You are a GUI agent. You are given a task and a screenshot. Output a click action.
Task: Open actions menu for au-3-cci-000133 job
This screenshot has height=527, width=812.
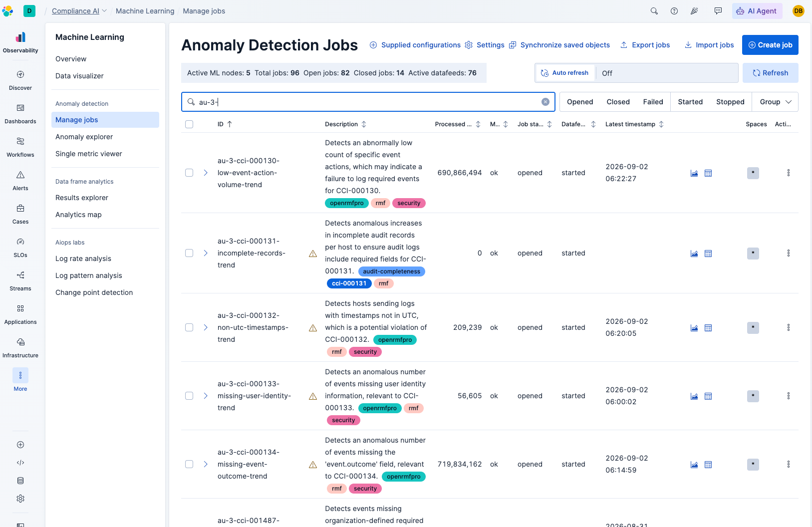click(789, 396)
